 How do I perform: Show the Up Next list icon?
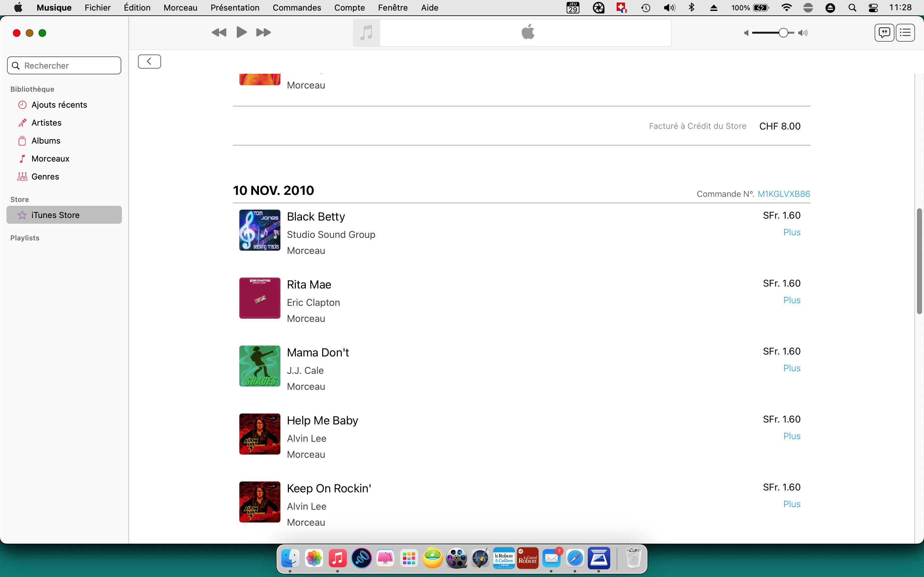click(x=905, y=33)
